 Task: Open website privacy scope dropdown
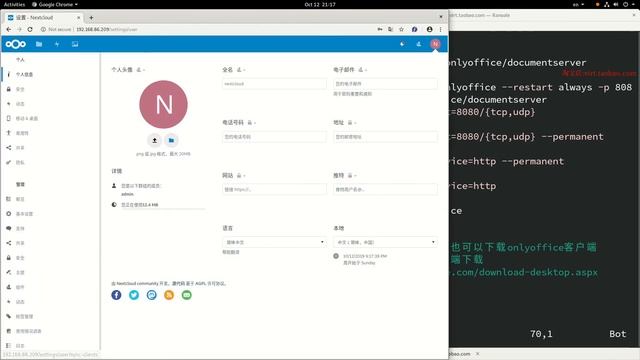(x=241, y=176)
